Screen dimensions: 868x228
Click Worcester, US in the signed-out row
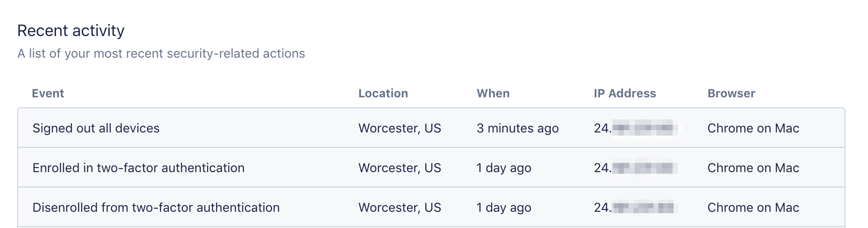(400, 128)
